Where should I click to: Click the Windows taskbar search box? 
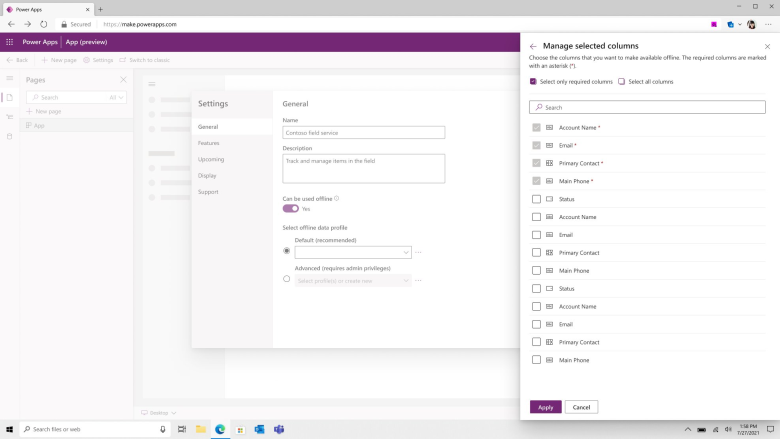pyautogui.click(x=95, y=430)
